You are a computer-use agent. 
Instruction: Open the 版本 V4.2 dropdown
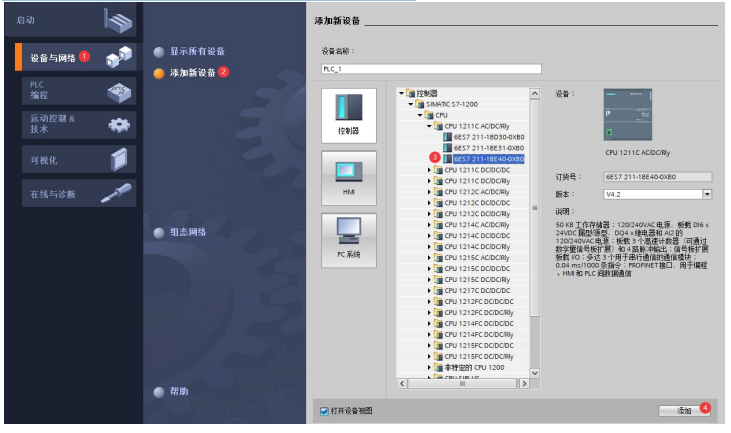pos(707,194)
